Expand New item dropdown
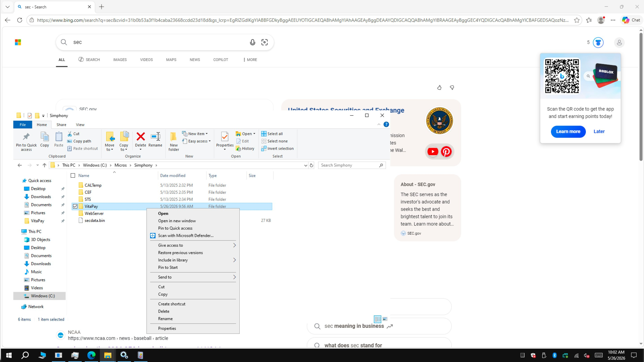 coord(195,134)
